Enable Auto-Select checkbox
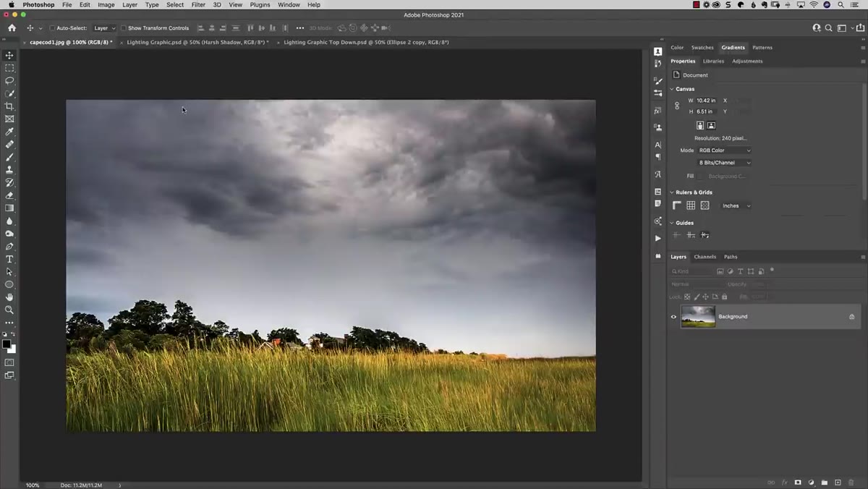This screenshot has height=489, width=868. (x=52, y=28)
